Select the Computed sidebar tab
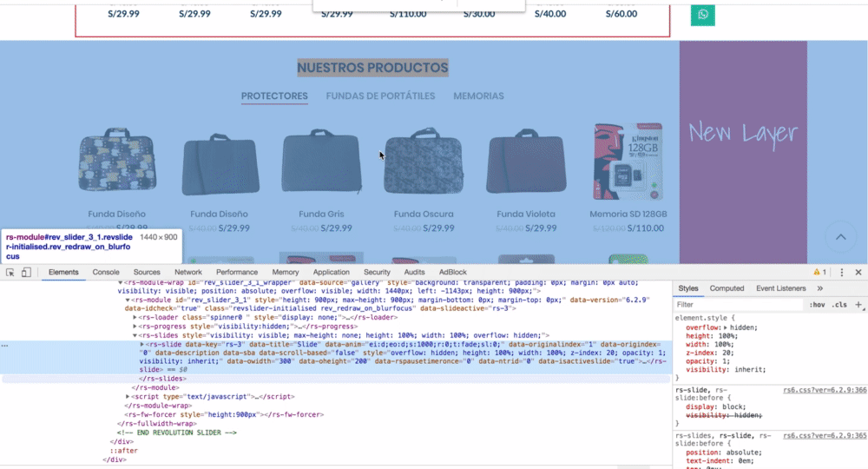The image size is (868, 469). [x=727, y=288]
